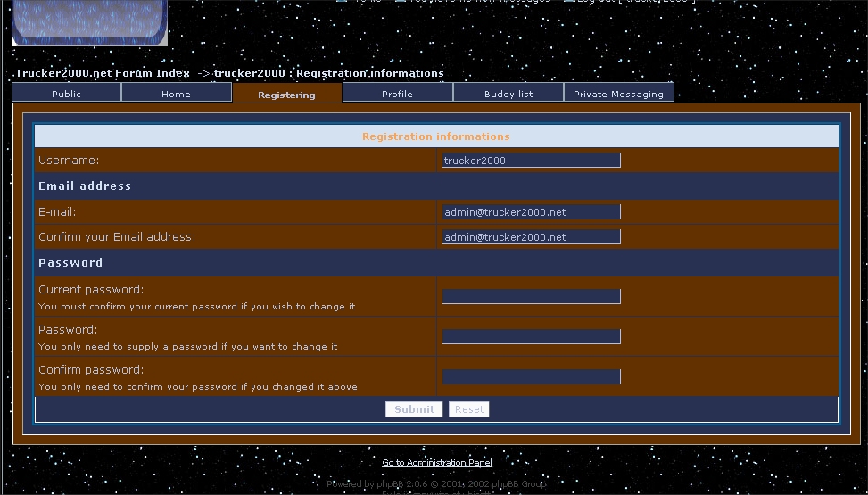868x495 pixels.
Task: Click the phpBB link in footer
Action: point(390,484)
